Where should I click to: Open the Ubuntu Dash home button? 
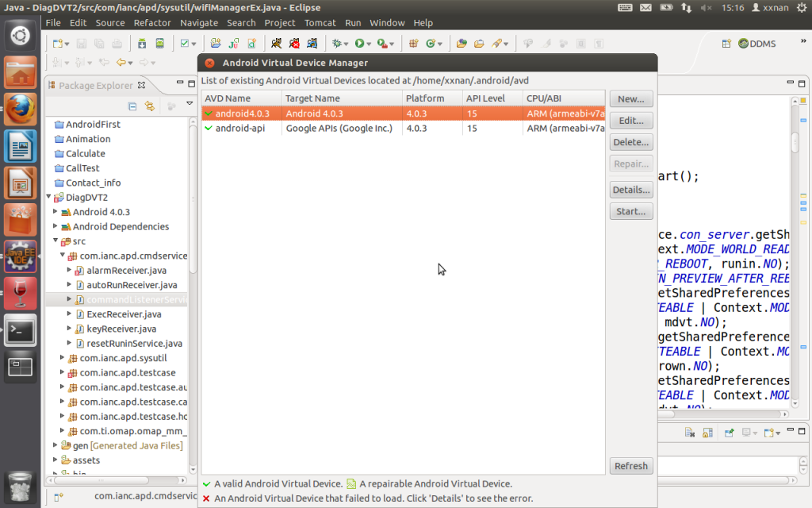pyautogui.click(x=20, y=37)
